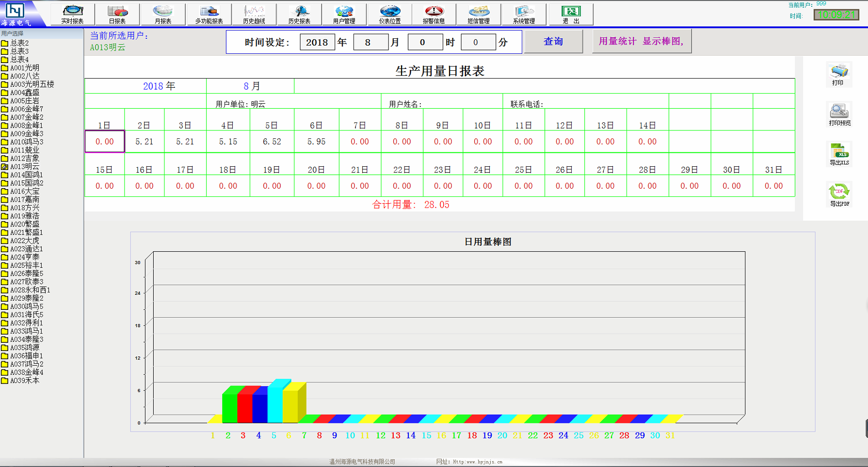
Task: Select user A004鑫盛 in the tree
Action: (25, 93)
